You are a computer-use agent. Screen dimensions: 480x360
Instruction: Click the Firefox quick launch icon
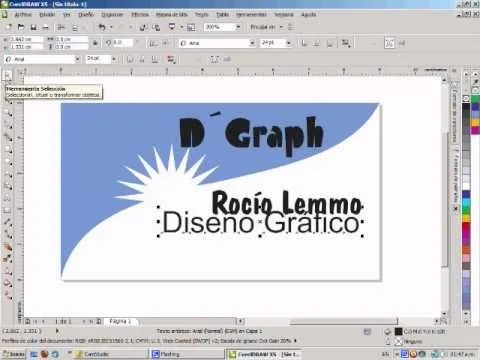pyautogui.click(x=45, y=354)
